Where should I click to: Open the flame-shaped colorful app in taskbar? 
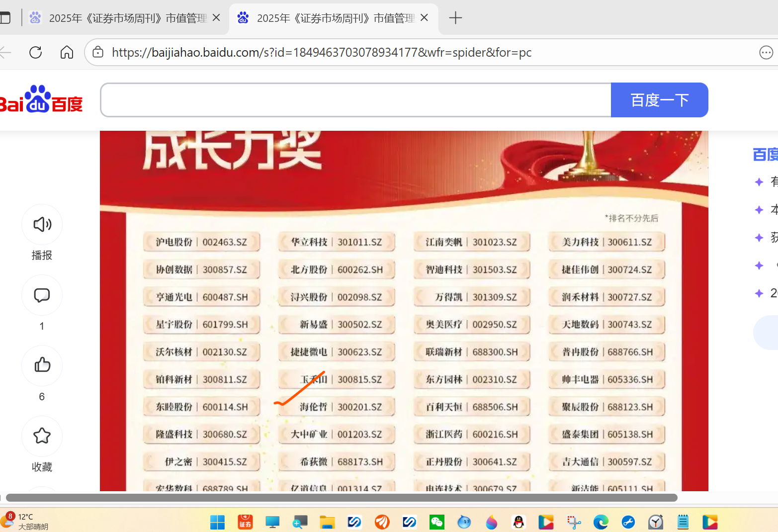(492, 522)
